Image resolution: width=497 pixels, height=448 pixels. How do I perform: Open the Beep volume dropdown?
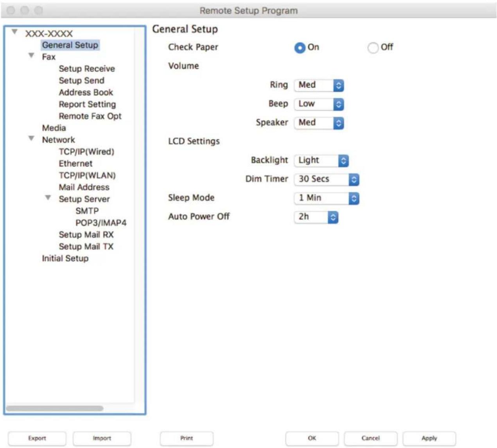pyautogui.click(x=319, y=104)
